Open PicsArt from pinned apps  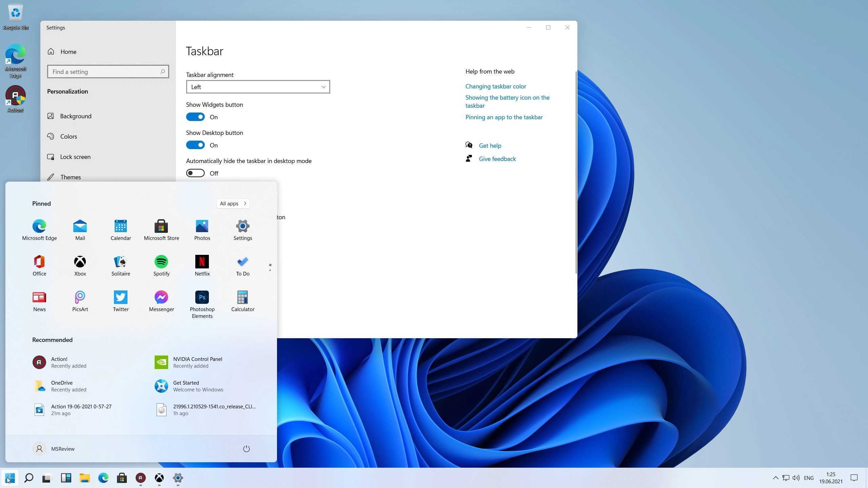[x=80, y=300]
